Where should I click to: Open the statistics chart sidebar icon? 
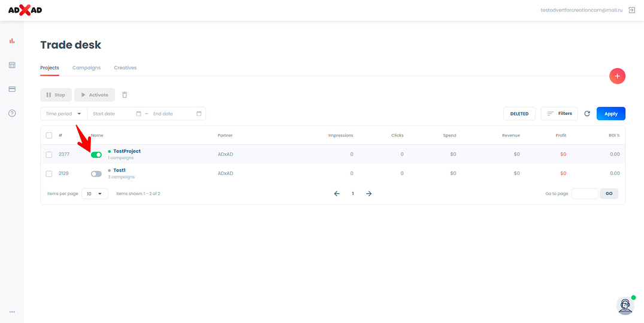pos(12,41)
